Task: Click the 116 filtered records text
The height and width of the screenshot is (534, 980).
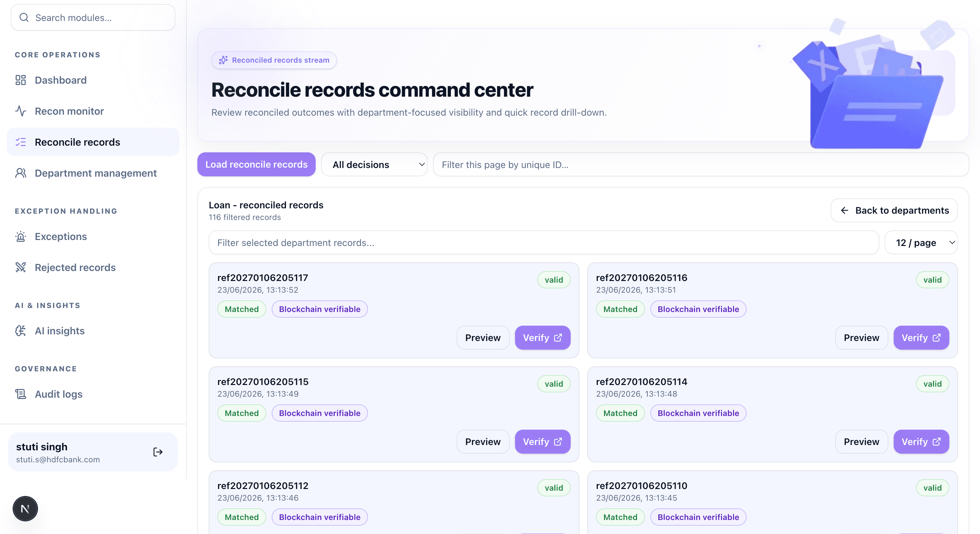Action: 245,217
